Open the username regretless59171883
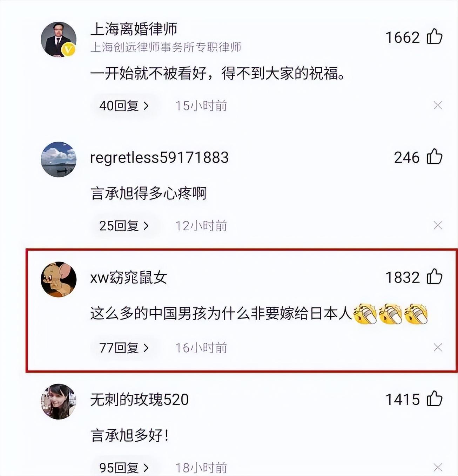 pos(159,158)
